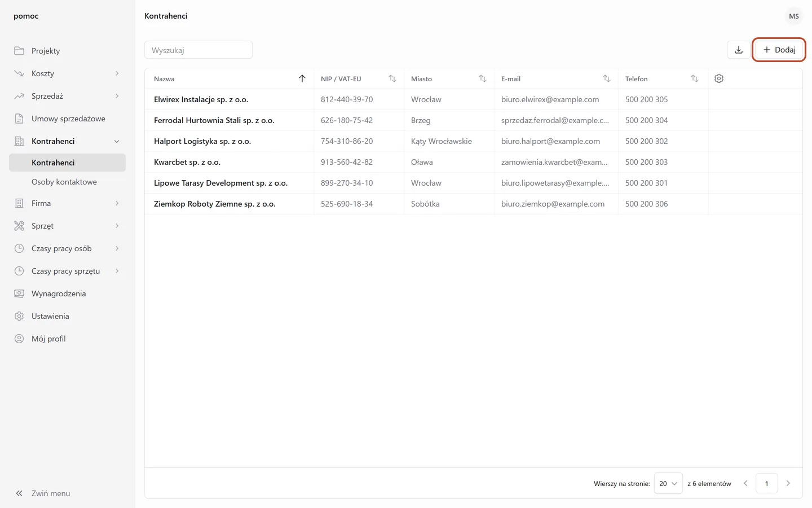Collapse the Kontrahenci section chevron
The width and height of the screenshot is (812, 508).
117,141
